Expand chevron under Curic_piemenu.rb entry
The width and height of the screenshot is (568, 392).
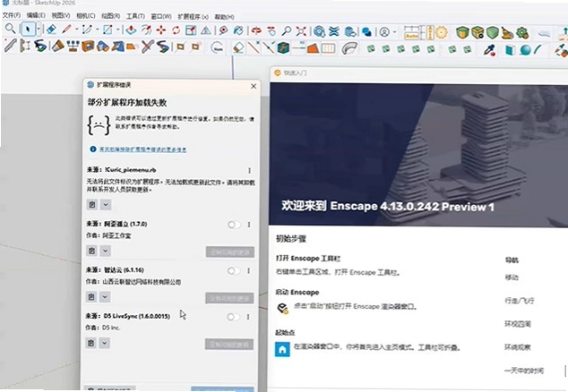click(x=106, y=205)
